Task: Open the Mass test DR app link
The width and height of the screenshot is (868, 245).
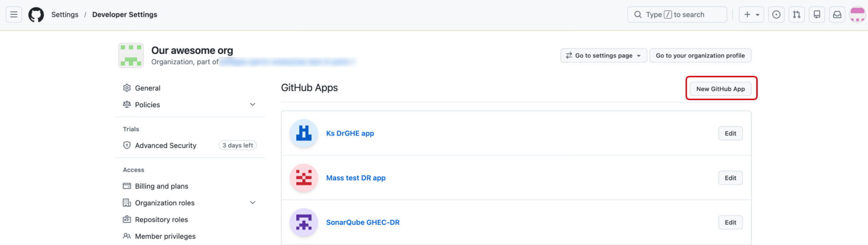Action: coord(356,178)
